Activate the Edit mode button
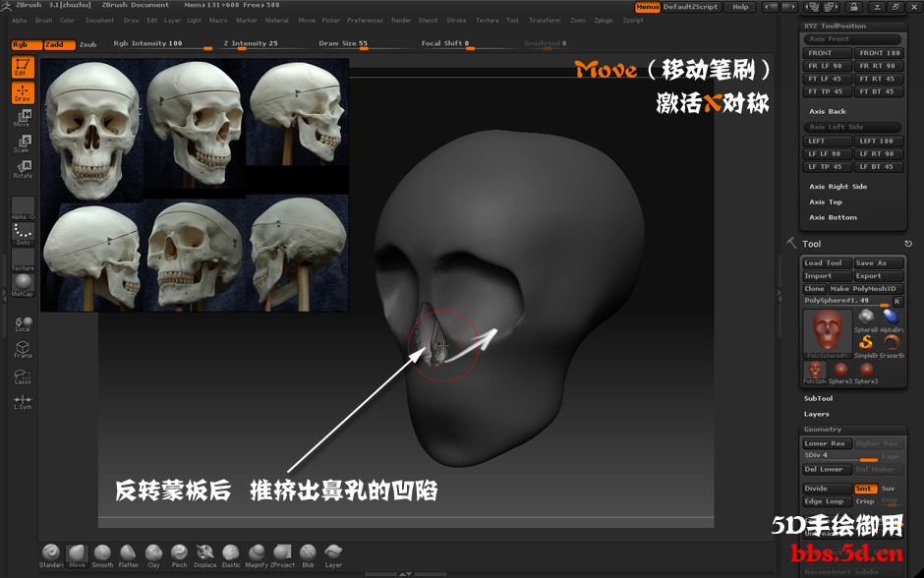This screenshot has height=578, width=924. point(23,67)
